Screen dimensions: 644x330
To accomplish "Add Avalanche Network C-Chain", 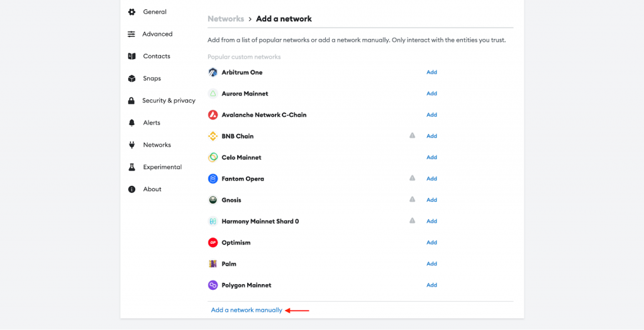I will tap(431, 115).
